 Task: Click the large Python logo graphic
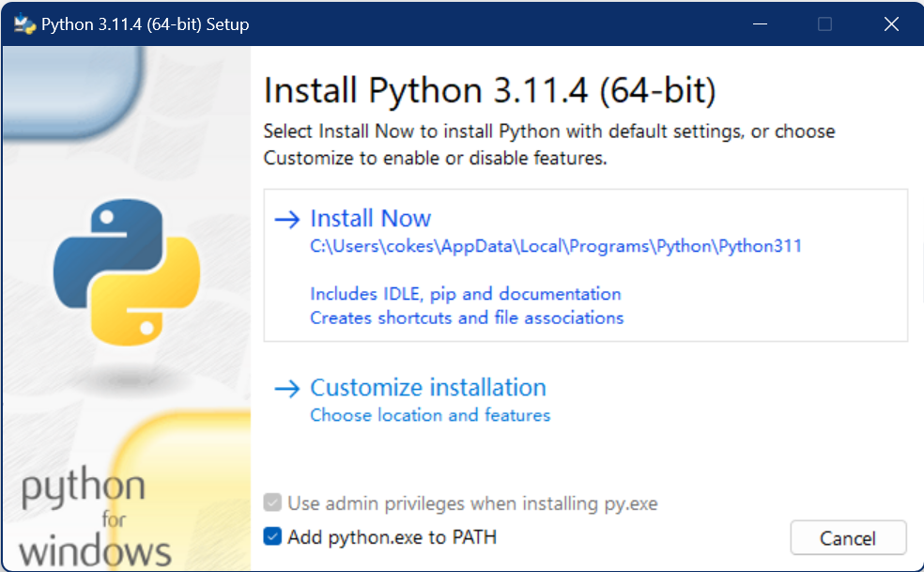click(x=127, y=271)
